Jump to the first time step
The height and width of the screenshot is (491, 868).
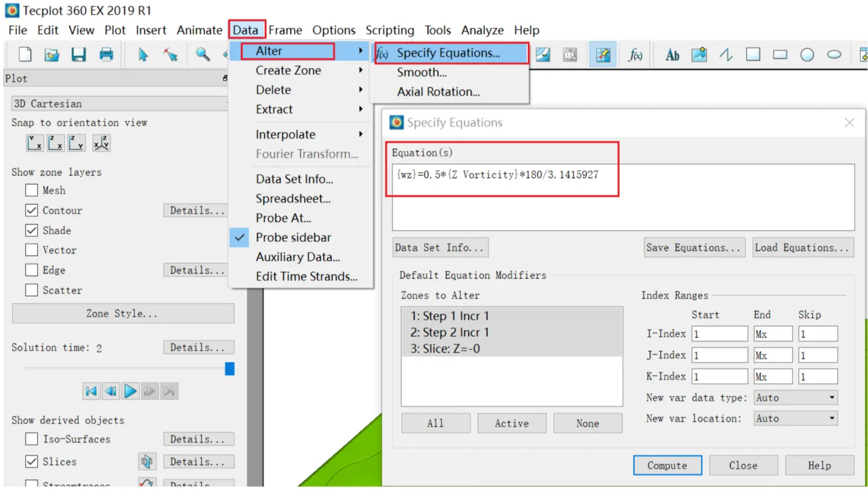pyautogui.click(x=91, y=392)
